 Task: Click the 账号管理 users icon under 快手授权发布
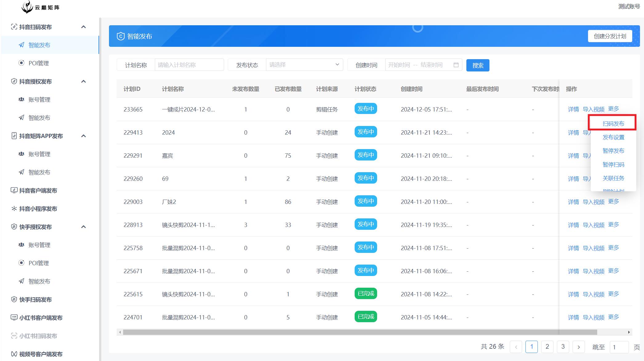(x=21, y=245)
